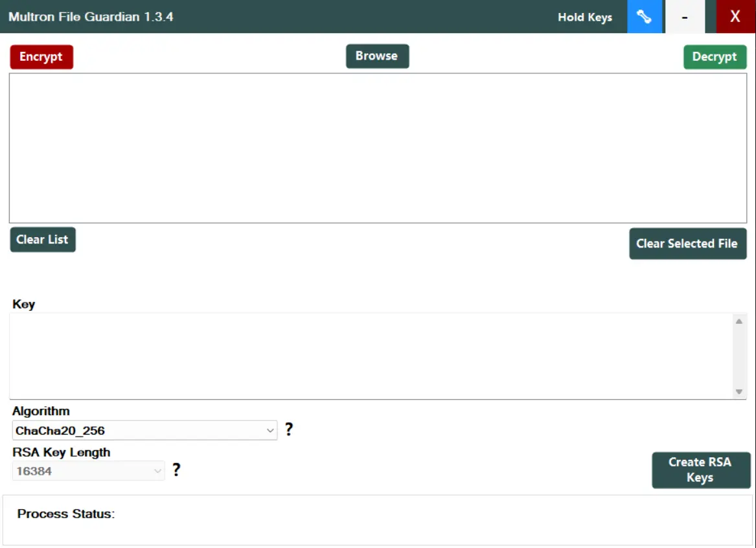This screenshot has width=756, height=548.
Task: Close the Multron File Guardian window
Action: click(x=736, y=16)
